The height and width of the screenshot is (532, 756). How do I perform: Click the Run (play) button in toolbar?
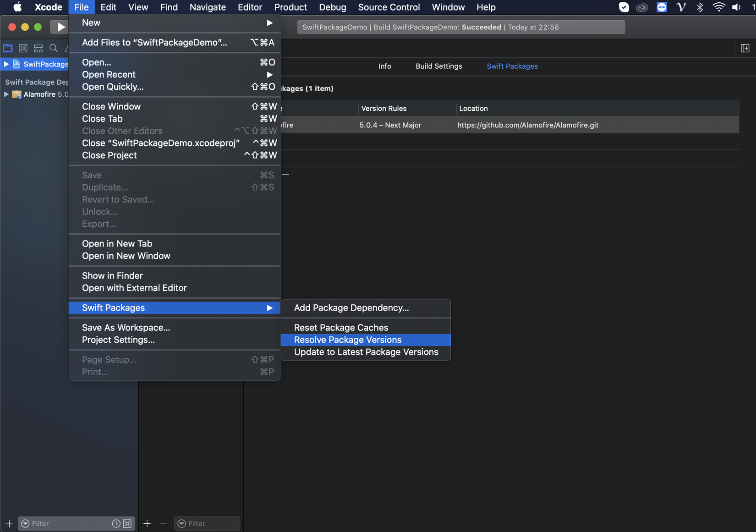[60, 27]
